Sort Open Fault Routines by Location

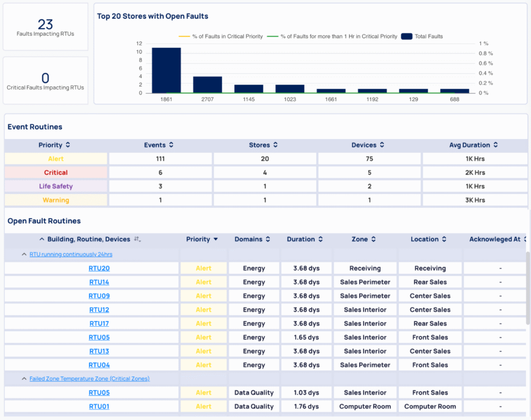[443, 240]
